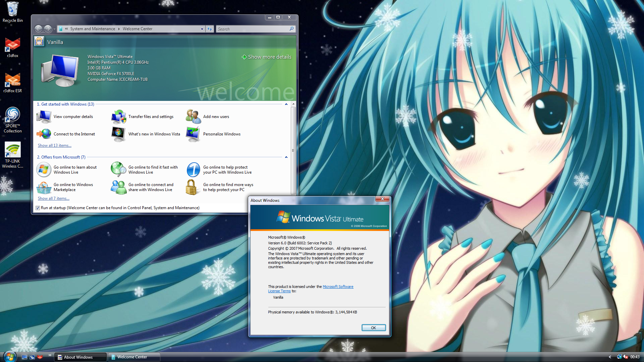The width and height of the screenshot is (644, 362).
Task: Click the search magnifier icon
Action: [291, 29]
